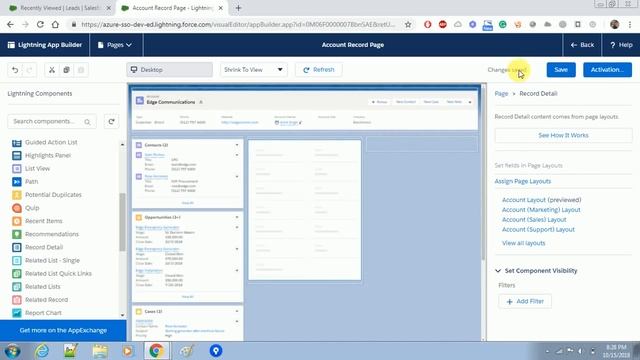Click Page in the breadcrumb
This screenshot has width=640, height=360.
click(x=501, y=93)
